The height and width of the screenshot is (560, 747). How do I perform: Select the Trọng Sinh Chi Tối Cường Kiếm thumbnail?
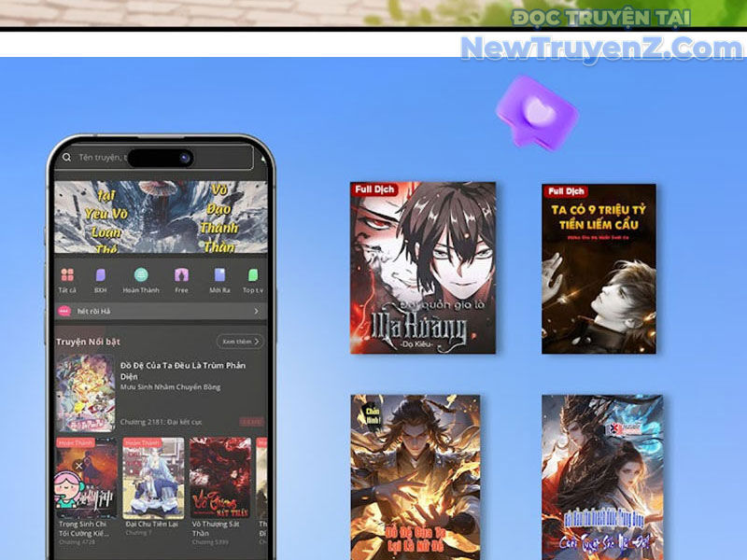click(86, 478)
